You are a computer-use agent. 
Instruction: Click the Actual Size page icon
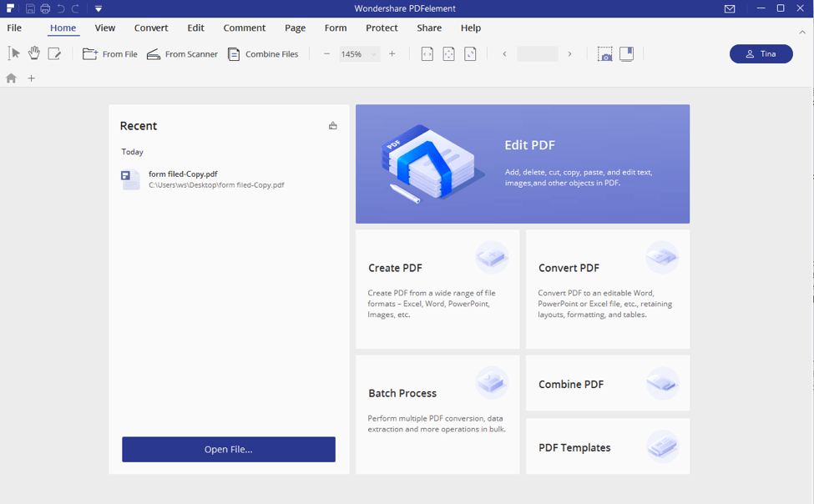(470, 54)
